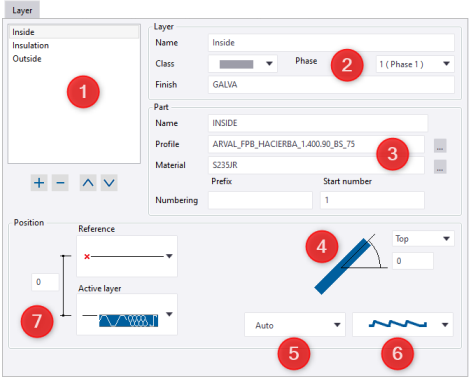Screen dimensions: 470x378
Task: Remove selected layer with minus button
Action: tap(60, 183)
